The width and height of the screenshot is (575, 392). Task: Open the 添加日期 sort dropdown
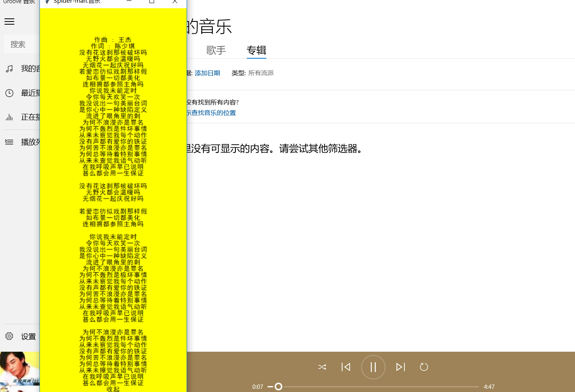click(207, 73)
